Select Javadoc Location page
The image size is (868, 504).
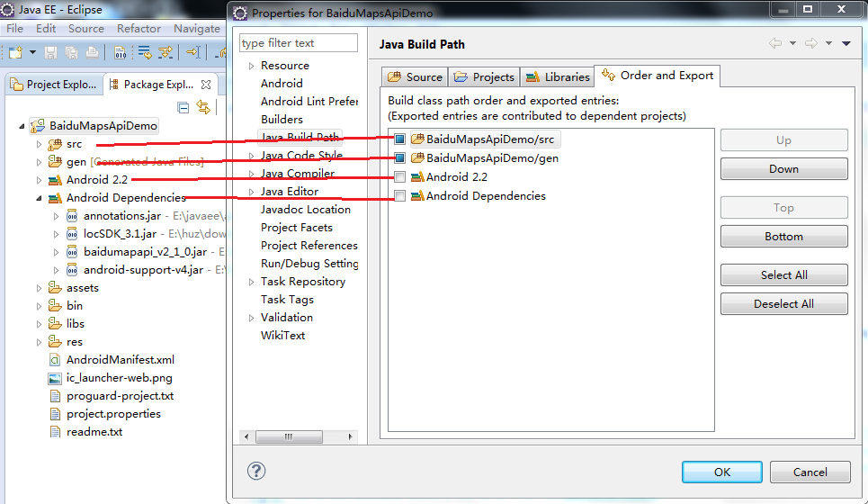[x=306, y=210]
